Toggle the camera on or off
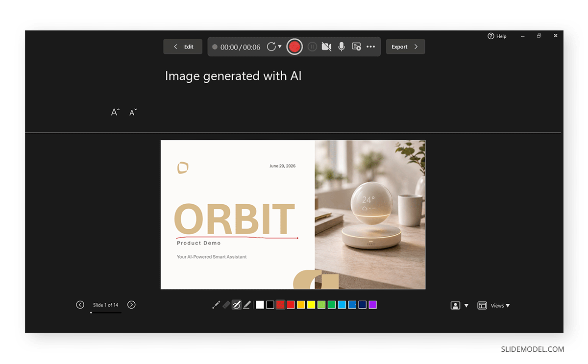The width and height of the screenshot is (588, 364). coord(326,47)
